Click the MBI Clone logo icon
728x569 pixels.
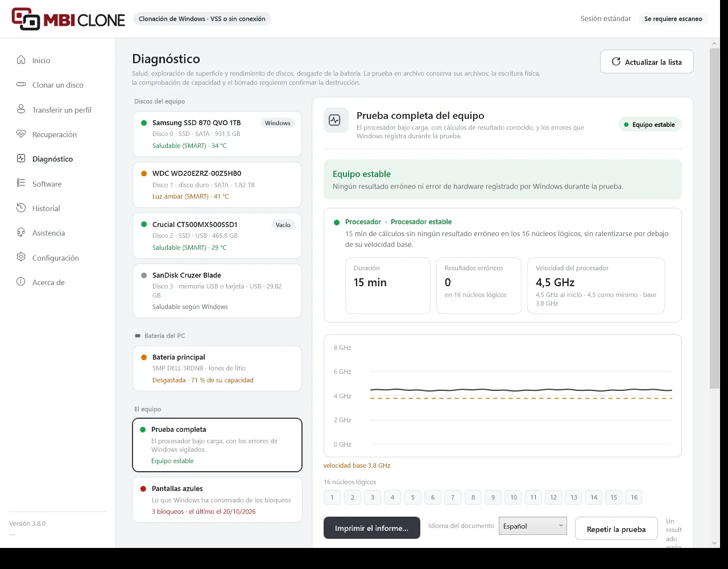tap(26, 19)
